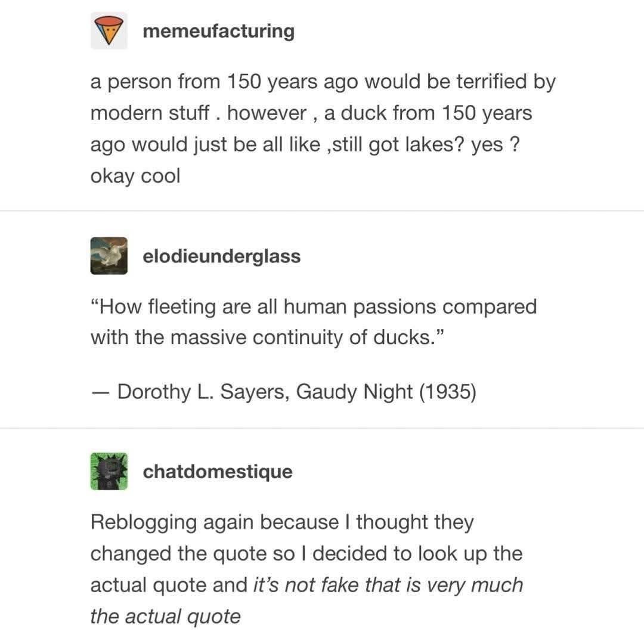This screenshot has width=644, height=644.
Task: Click the "Reblogging again because I thought" line
Action: [282, 522]
